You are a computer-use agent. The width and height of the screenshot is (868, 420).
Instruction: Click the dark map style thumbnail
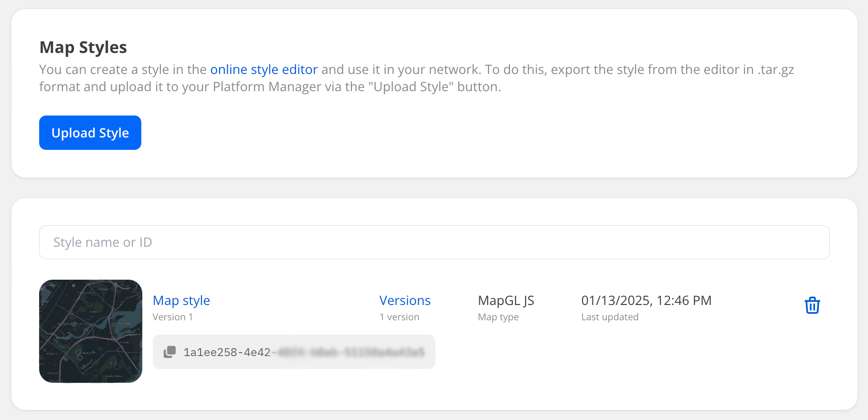pyautogui.click(x=91, y=331)
